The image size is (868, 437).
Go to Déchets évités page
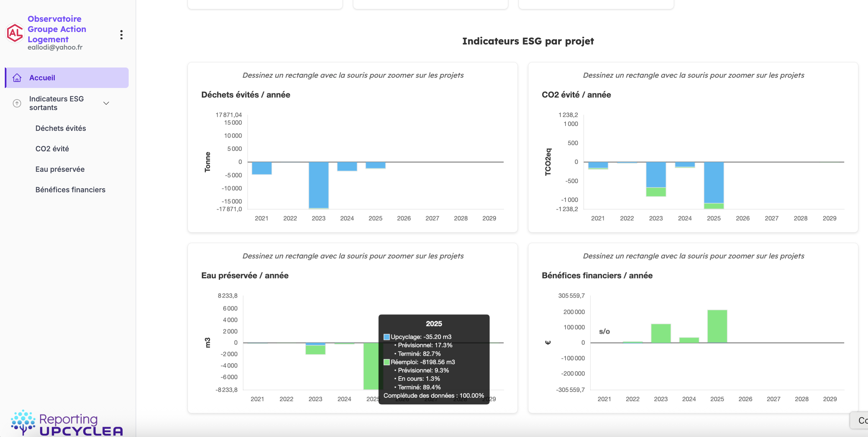click(x=61, y=128)
